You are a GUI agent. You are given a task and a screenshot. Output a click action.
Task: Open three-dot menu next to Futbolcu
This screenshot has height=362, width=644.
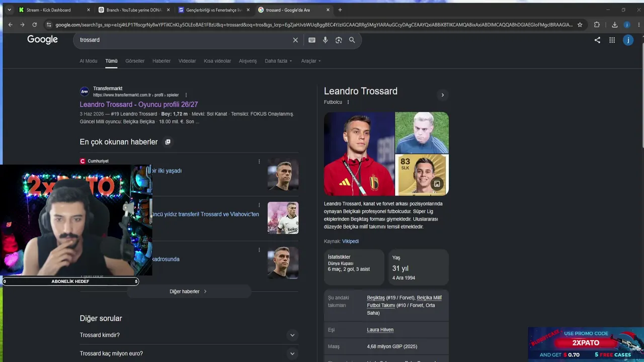[x=348, y=102]
